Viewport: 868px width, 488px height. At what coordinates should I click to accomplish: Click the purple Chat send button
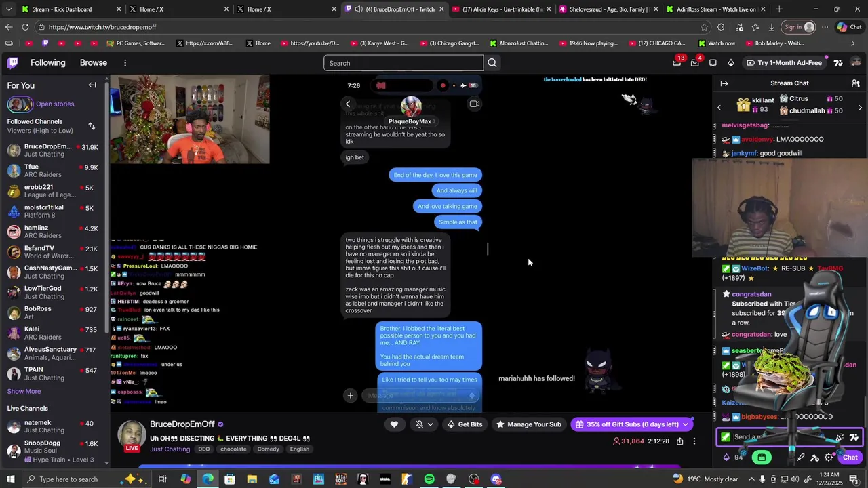(x=850, y=457)
